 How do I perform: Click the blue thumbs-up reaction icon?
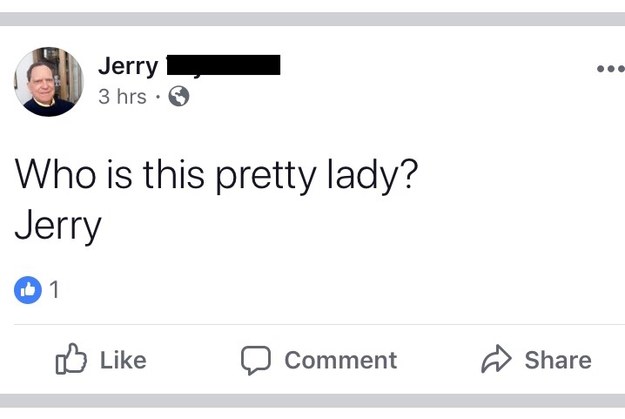(28, 290)
